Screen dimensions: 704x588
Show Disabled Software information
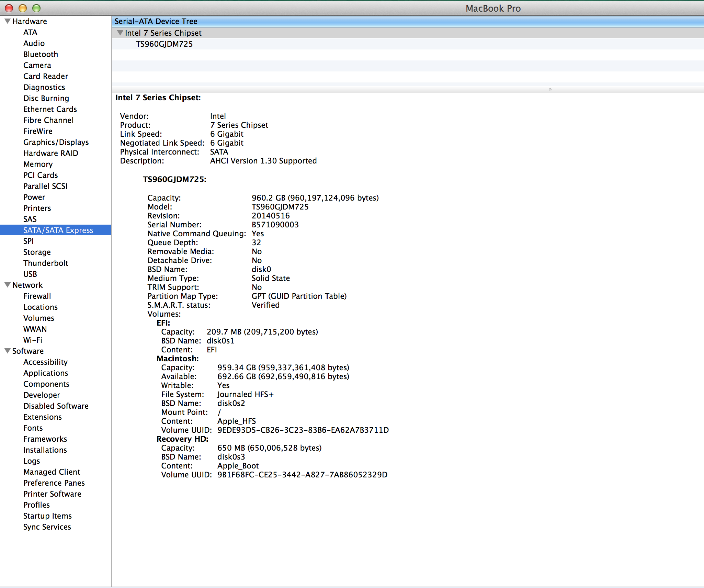pos(56,406)
